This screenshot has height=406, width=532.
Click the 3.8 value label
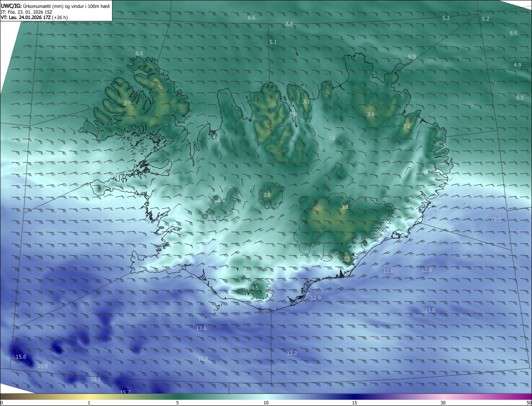point(267,195)
